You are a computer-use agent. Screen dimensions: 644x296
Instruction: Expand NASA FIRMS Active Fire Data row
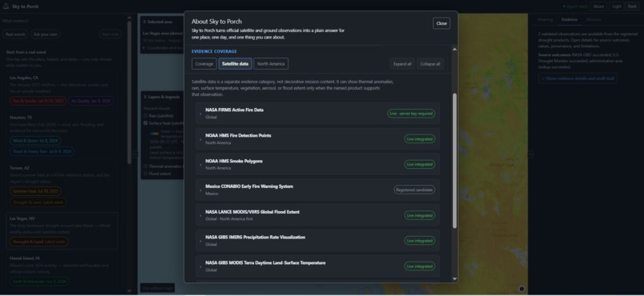pos(317,114)
